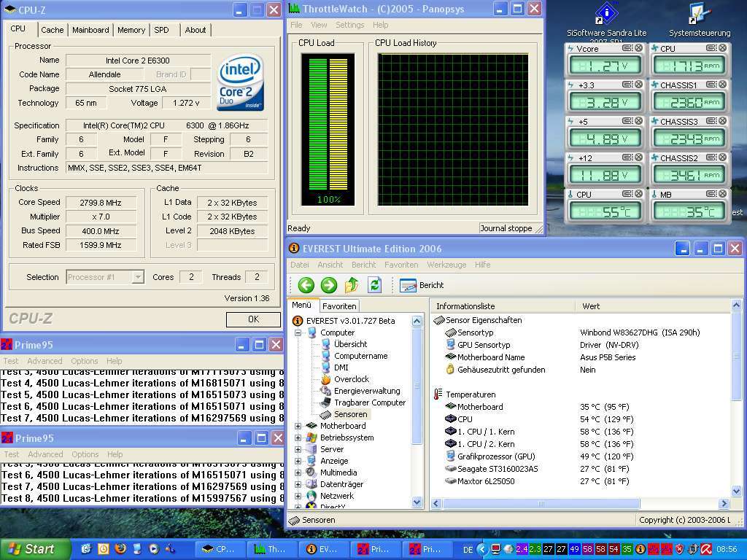Click the Wert column header in EVEREST
The width and height of the screenshot is (747, 560).
point(651,306)
